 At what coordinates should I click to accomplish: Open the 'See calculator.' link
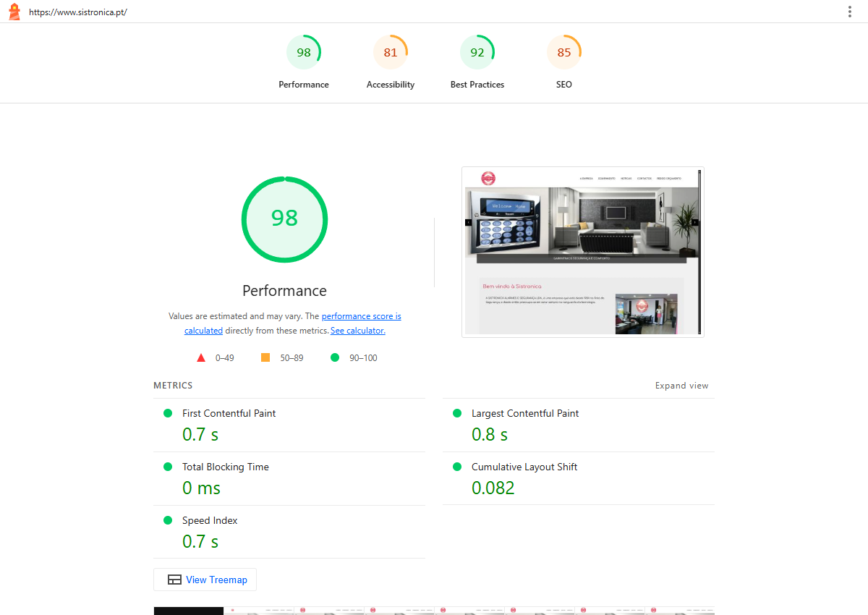point(358,331)
